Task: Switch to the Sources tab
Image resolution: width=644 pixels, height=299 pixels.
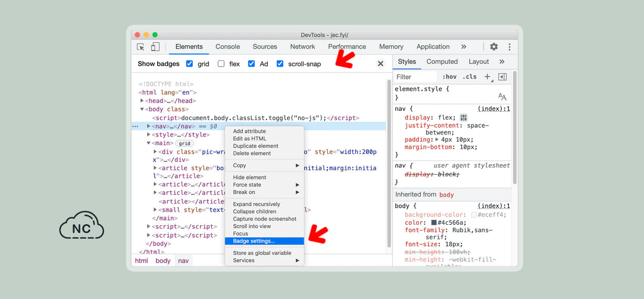Action: tap(265, 47)
